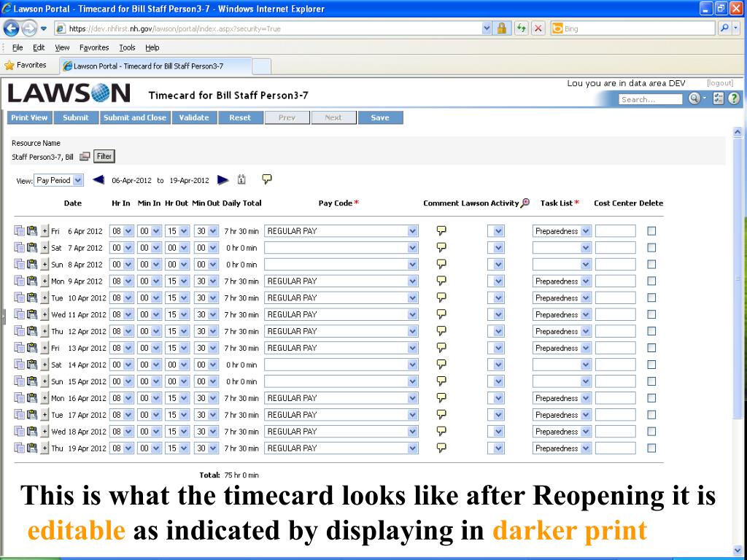Open the File menu
The width and height of the screenshot is (747, 560).
pyautogui.click(x=18, y=47)
